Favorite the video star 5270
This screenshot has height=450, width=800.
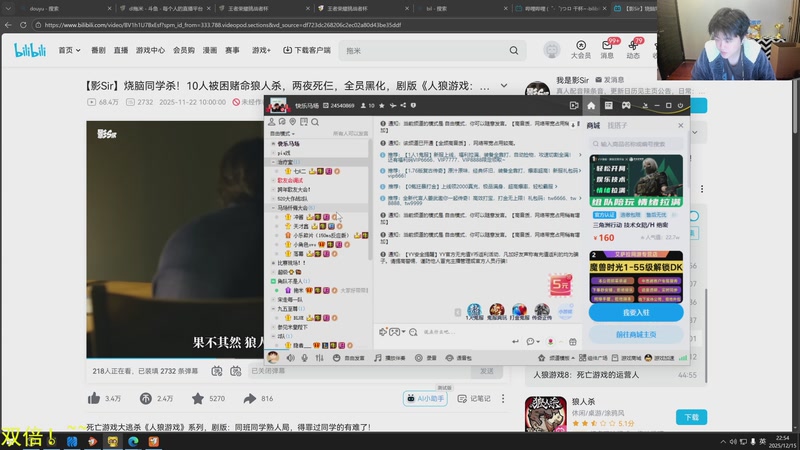[208, 398]
